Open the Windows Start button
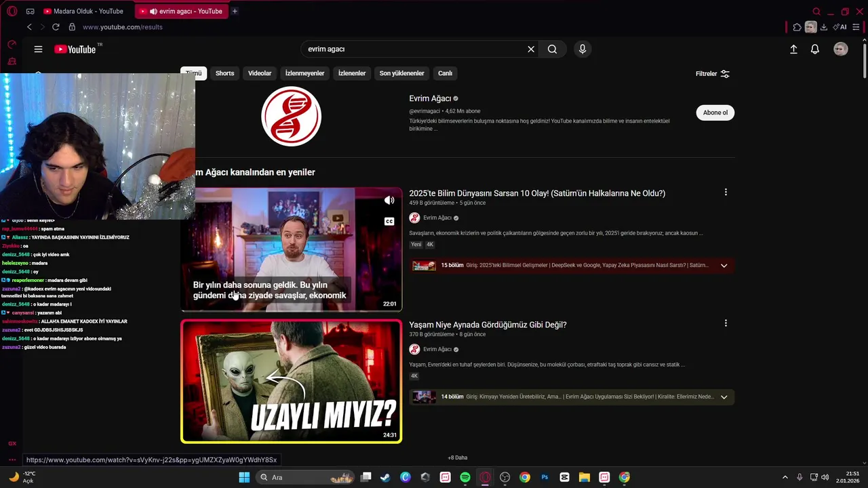Image resolution: width=868 pixels, height=488 pixels. (244, 477)
